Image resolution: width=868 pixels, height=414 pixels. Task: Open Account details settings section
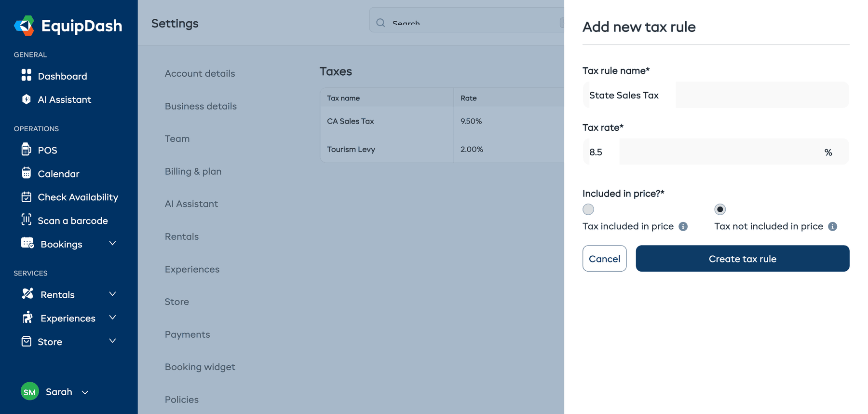pyautogui.click(x=200, y=73)
